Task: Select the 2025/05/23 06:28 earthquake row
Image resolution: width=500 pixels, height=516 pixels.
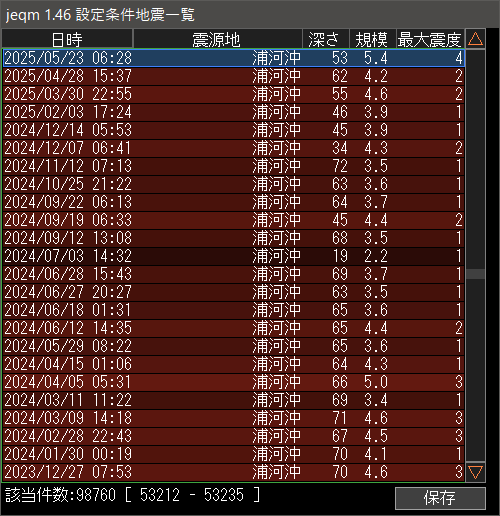Action: pos(234,58)
